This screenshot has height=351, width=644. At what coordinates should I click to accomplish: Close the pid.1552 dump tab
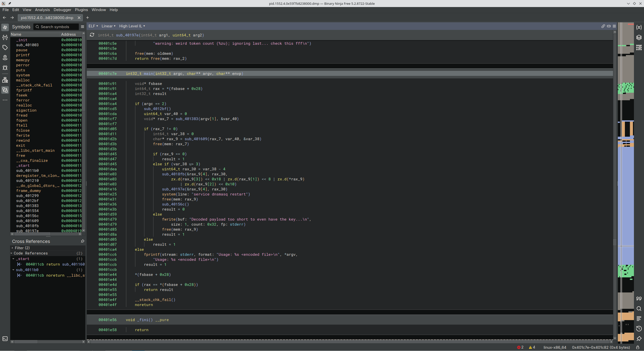[79, 18]
